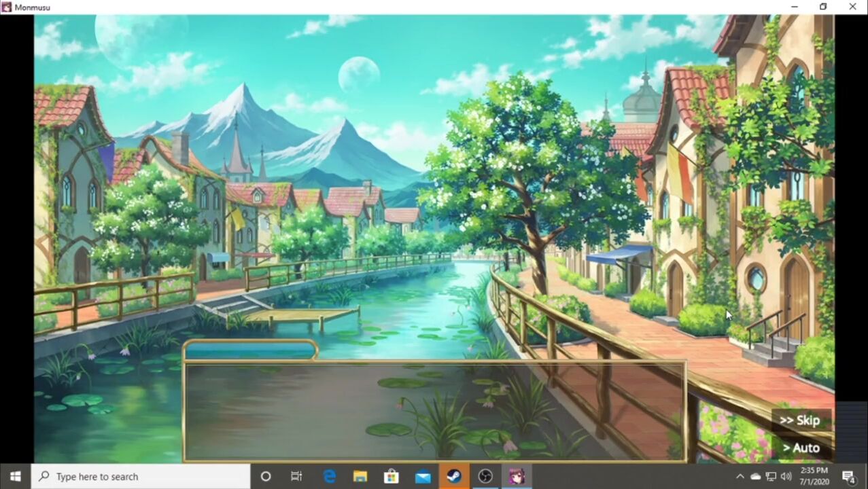Open the Windows Start menu

[x=16, y=476]
